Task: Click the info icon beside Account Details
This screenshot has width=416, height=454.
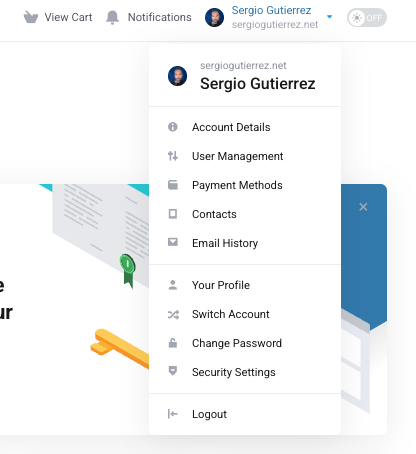Action: [173, 127]
